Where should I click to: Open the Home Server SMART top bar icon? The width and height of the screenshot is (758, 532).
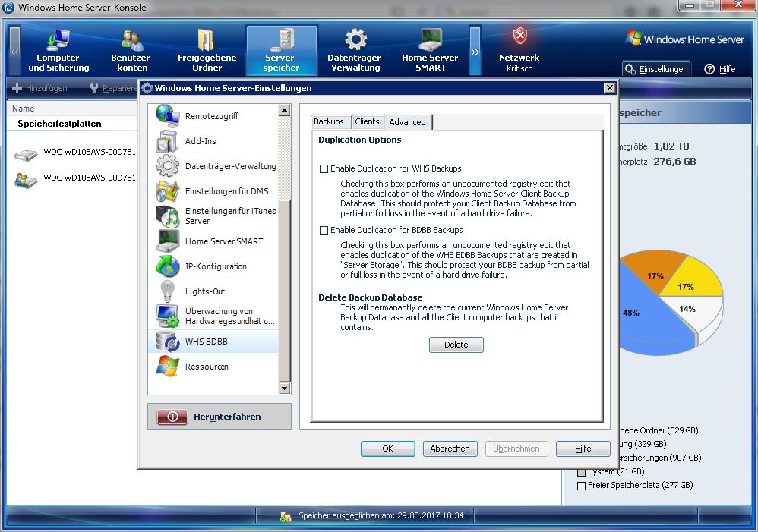[430, 39]
